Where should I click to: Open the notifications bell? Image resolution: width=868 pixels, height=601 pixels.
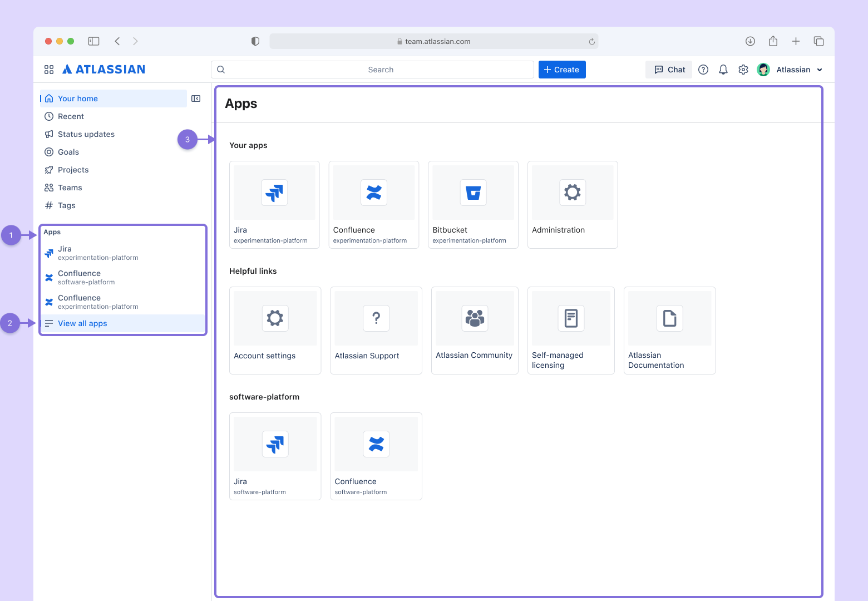point(723,70)
